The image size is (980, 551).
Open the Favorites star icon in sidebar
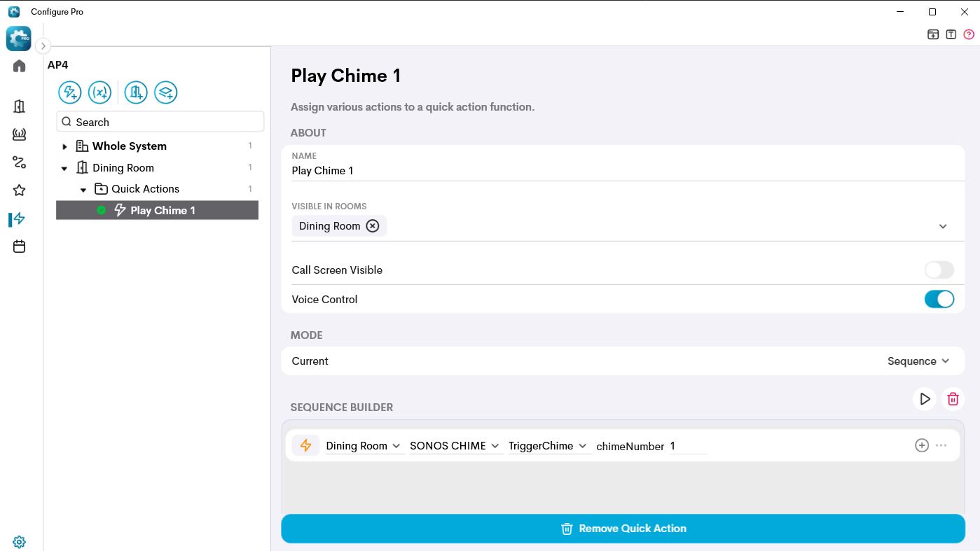point(19,190)
